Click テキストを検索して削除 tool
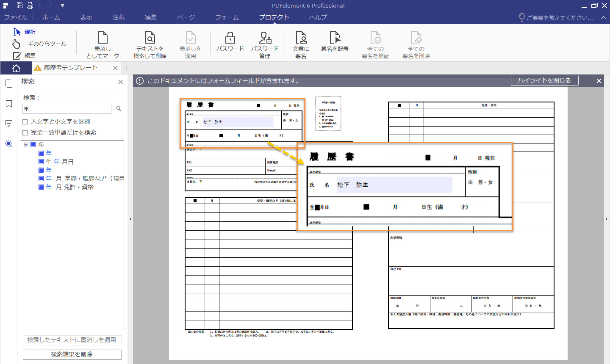The image size is (610, 364). [x=150, y=44]
